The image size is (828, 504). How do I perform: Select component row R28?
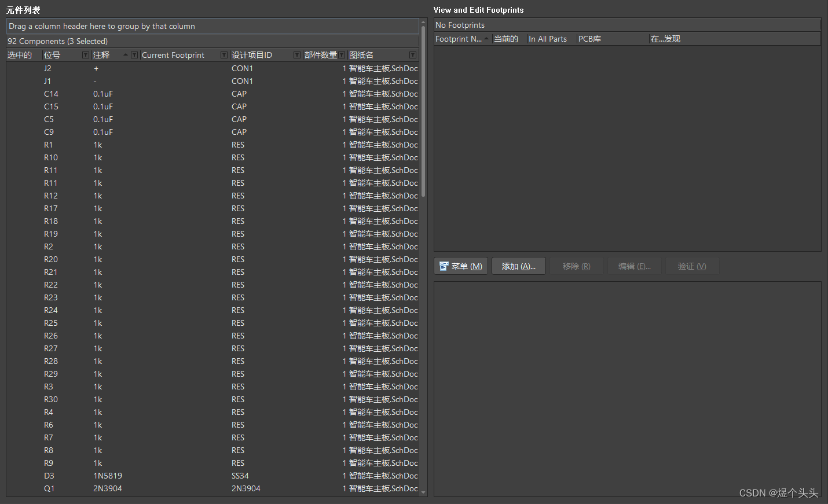pos(213,361)
